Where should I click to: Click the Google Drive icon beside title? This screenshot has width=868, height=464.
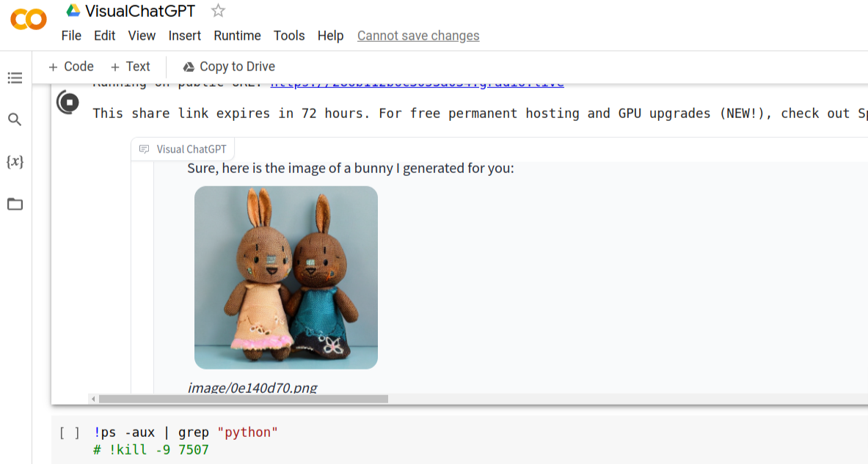[73, 10]
